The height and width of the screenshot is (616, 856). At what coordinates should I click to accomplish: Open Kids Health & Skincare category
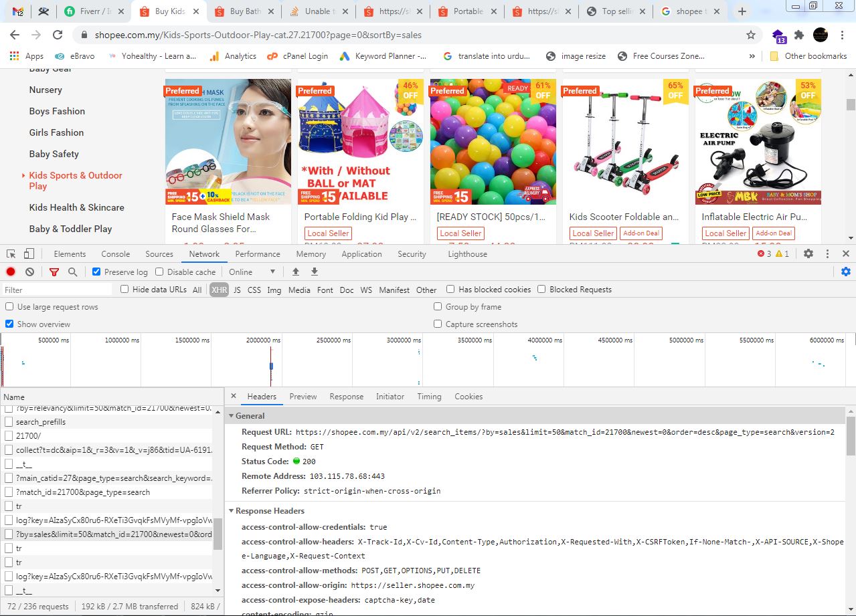pos(76,207)
